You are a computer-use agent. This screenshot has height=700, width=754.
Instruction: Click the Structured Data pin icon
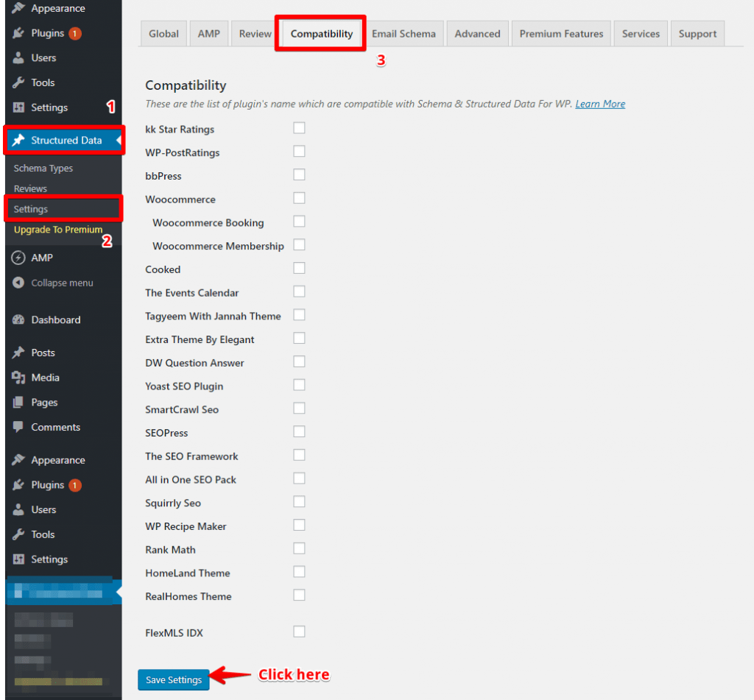pyautogui.click(x=18, y=140)
